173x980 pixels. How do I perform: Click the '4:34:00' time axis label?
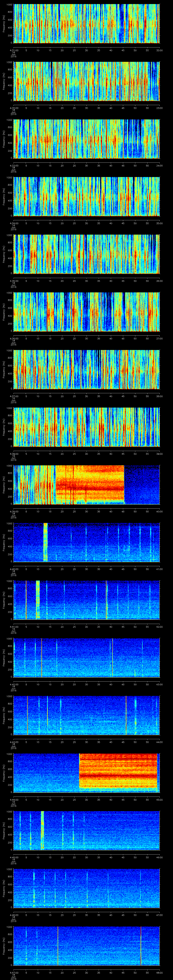click(14, 223)
